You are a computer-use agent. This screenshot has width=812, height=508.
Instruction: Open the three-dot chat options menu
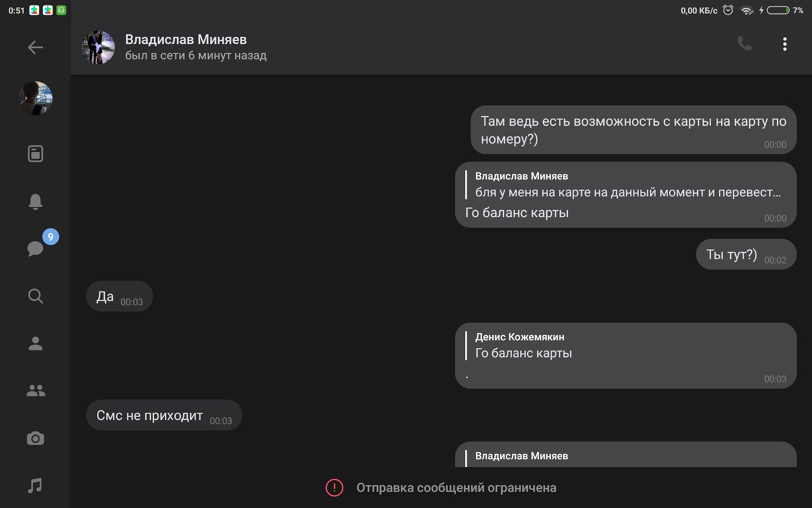[x=785, y=44]
